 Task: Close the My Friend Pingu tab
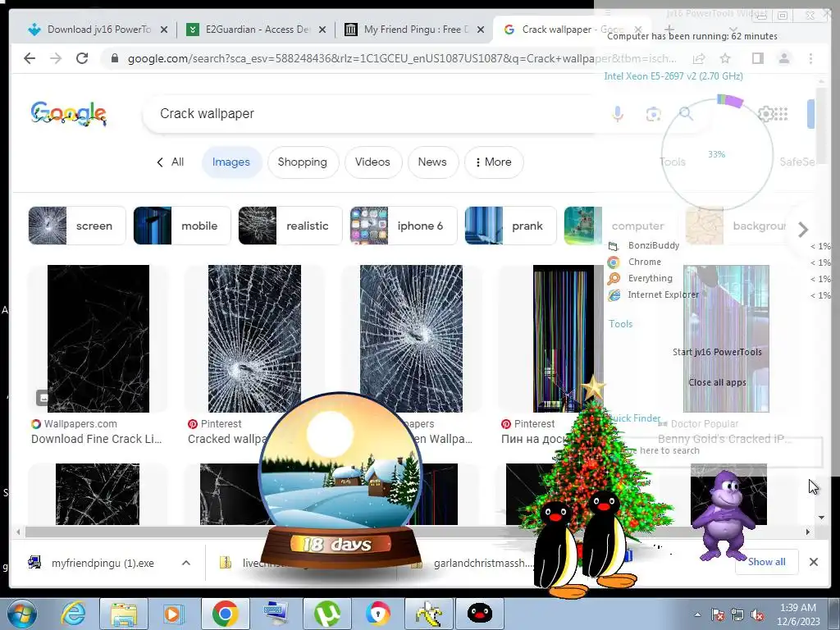481,30
